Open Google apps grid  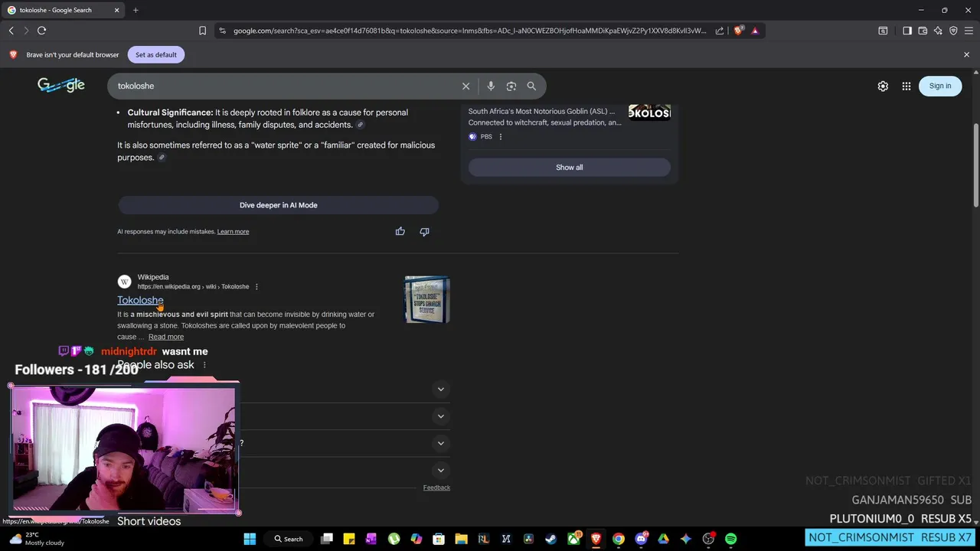pyautogui.click(x=906, y=86)
